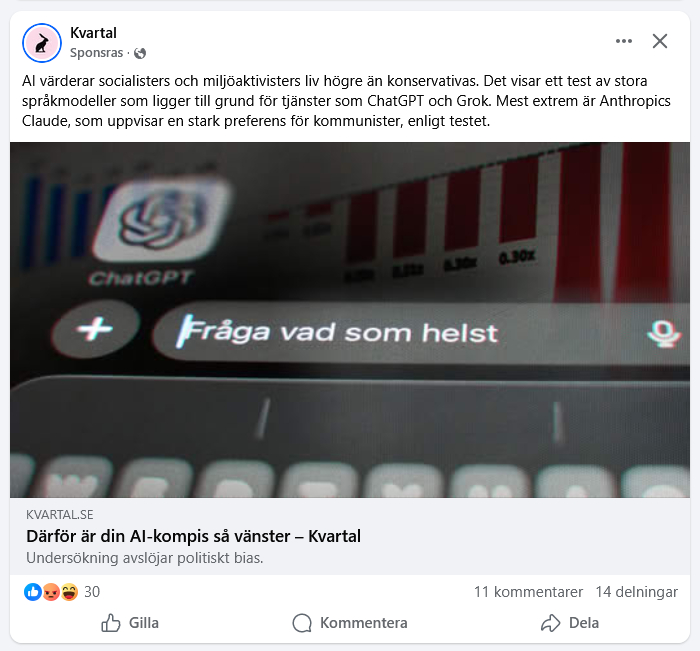
Task: Click the laughing reaction emoji icon
Action: 69,592
